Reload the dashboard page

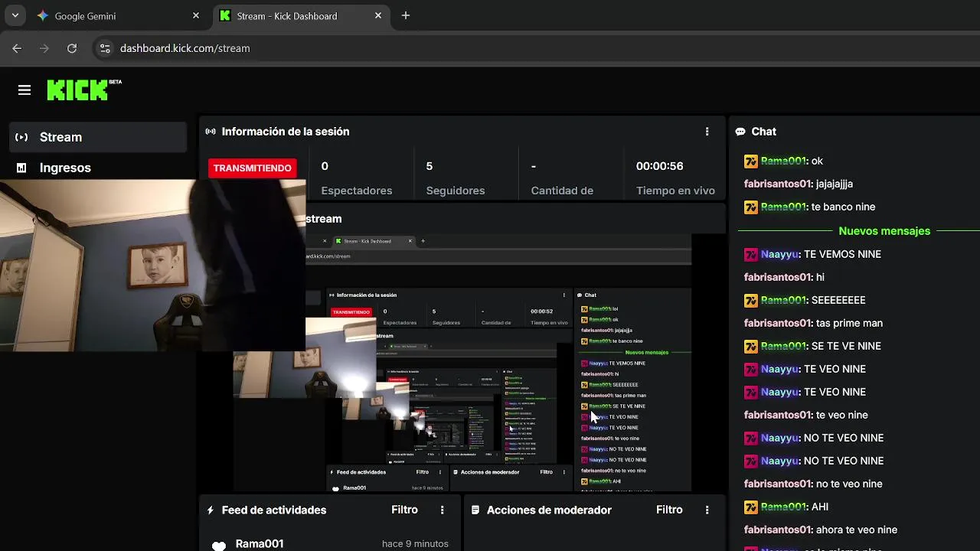click(72, 48)
